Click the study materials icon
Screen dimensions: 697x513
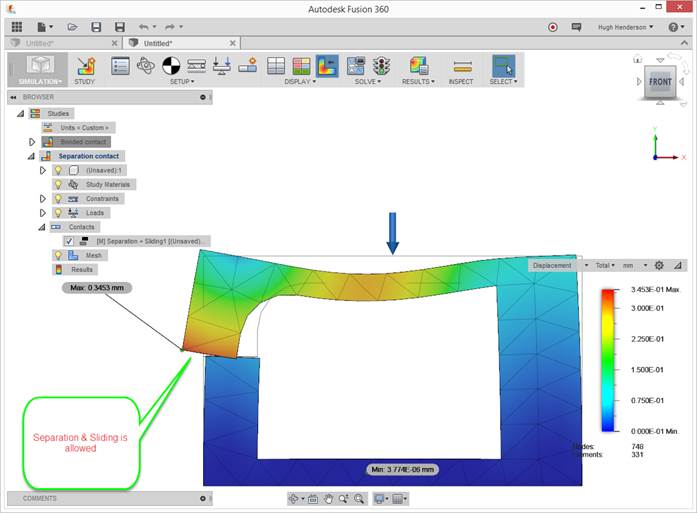point(146,66)
